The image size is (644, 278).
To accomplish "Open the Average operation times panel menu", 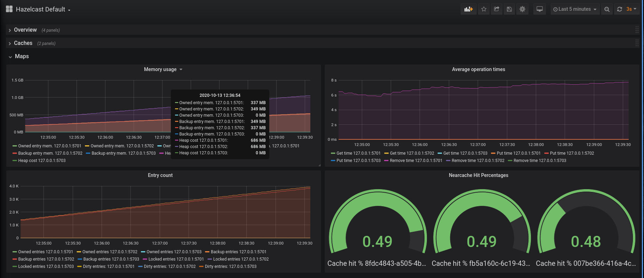I will (478, 69).
